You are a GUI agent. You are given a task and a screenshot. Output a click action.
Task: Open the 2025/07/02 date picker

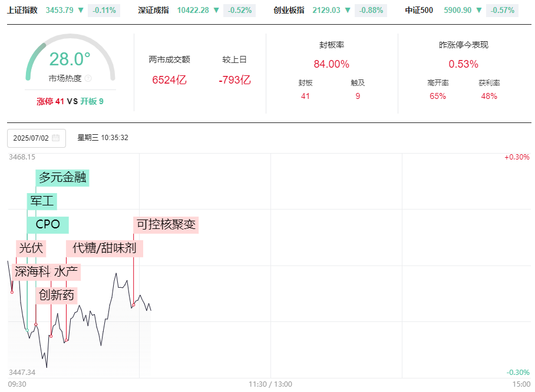pos(32,138)
